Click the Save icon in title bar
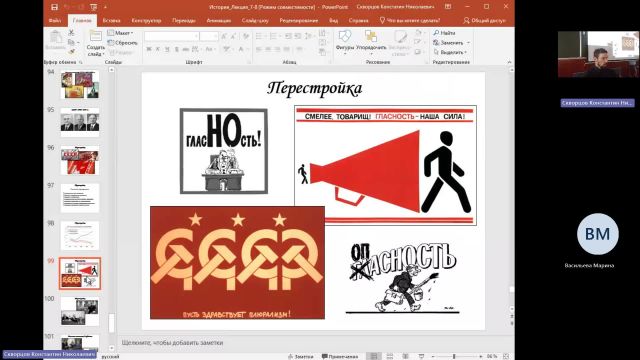The height and width of the screenshot is (360, 640). 54,7
